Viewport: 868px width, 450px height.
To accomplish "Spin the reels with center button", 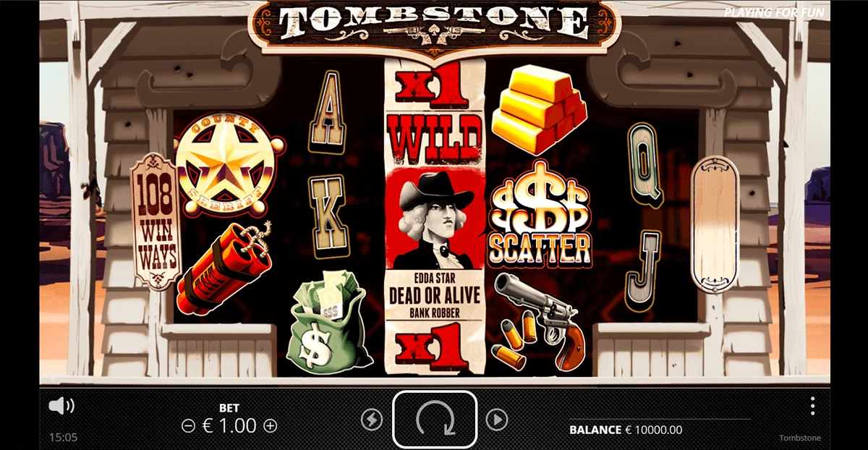I will 435,420.
